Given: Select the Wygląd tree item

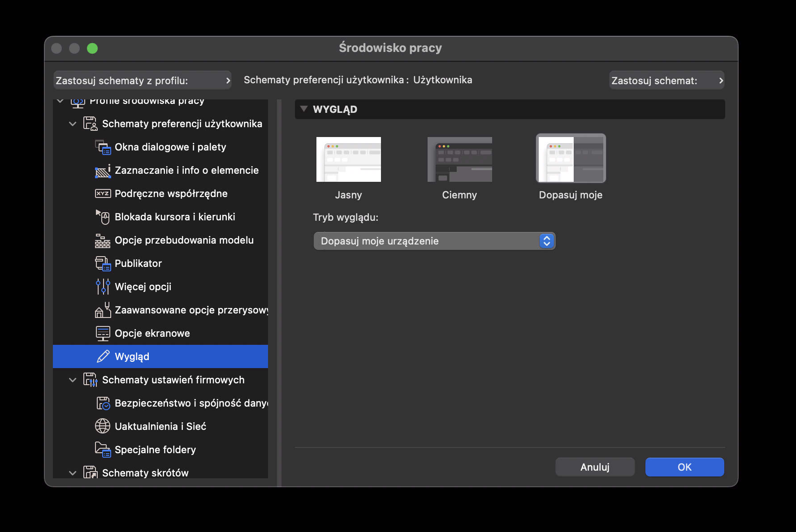Looking at the screenshot, I should (x=160, y=356).
